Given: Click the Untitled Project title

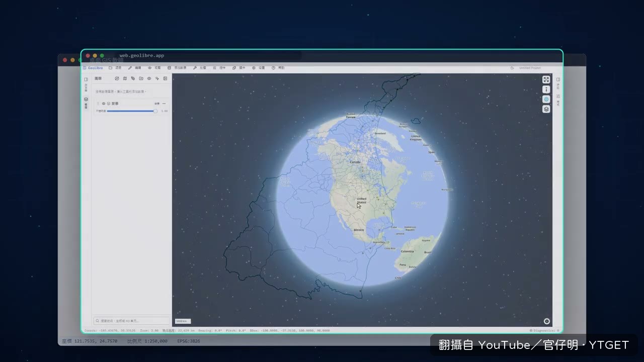Looking at the screenshot, I should pyautogui.click(x=530, y=68).
